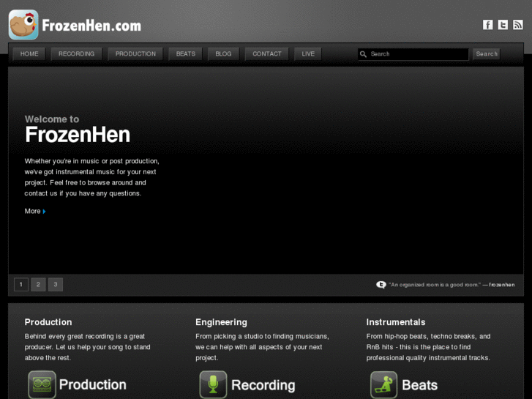532x399 pixels.
Task: Click the Search button
Action: click(487, 54)
